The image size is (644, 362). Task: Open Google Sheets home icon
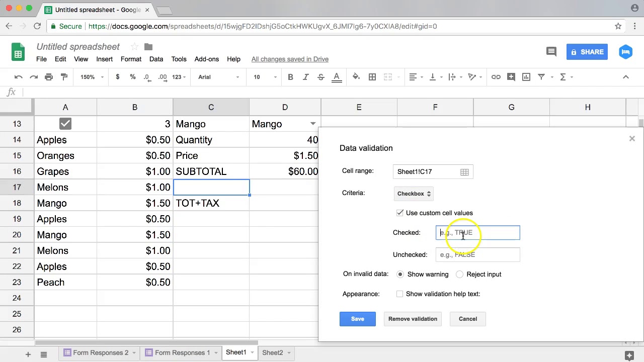click(18, 52)
